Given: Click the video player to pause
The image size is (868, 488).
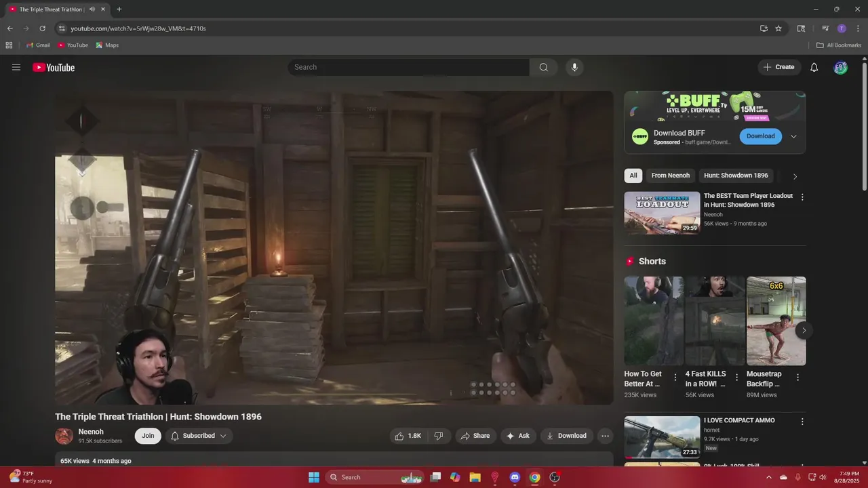Looking at the screenshot, I should tap(334, 248).
